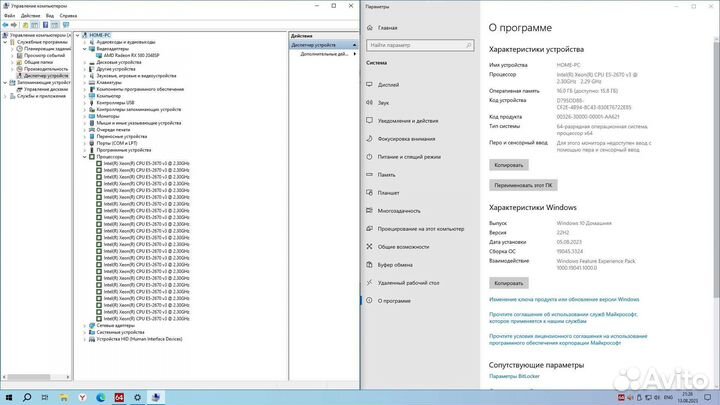Select AMD Radeon RX 580 2048SP device
The image size is (720, 405).
(x=131, y=56)
